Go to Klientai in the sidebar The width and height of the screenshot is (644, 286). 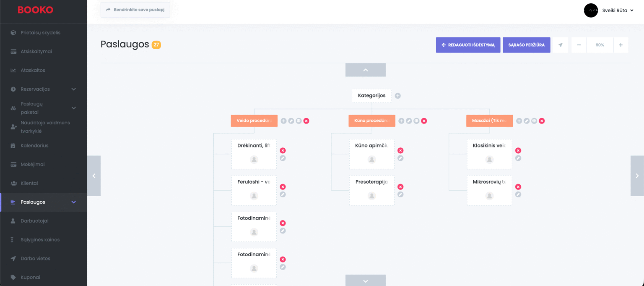tap(29, 183)
